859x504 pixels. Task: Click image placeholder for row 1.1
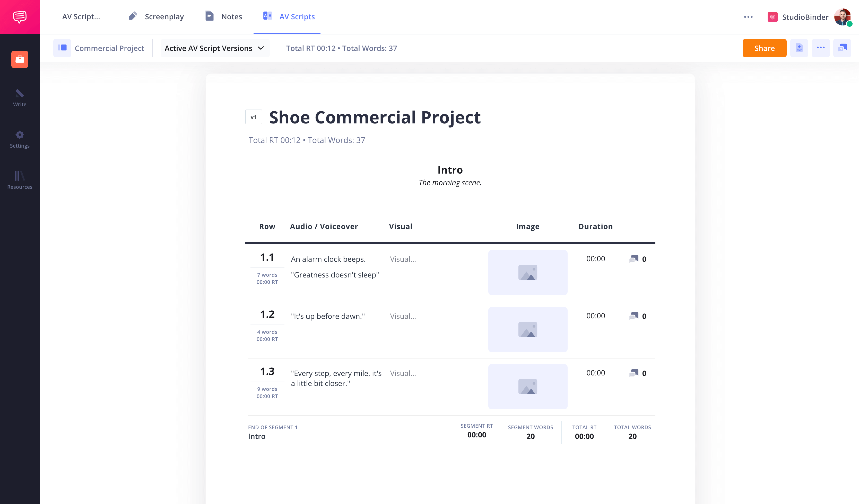527,272
